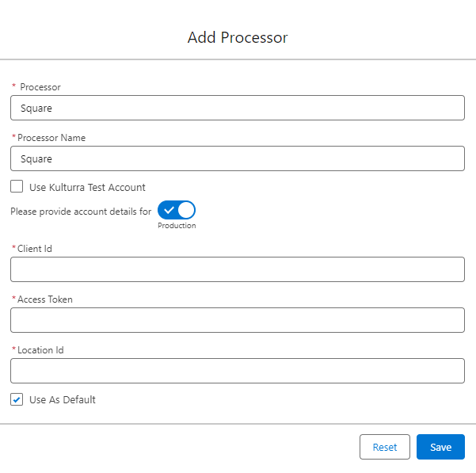Click the "Processor Name" label text
Screen dimensions: 476x473
click(x=51, y=138)
